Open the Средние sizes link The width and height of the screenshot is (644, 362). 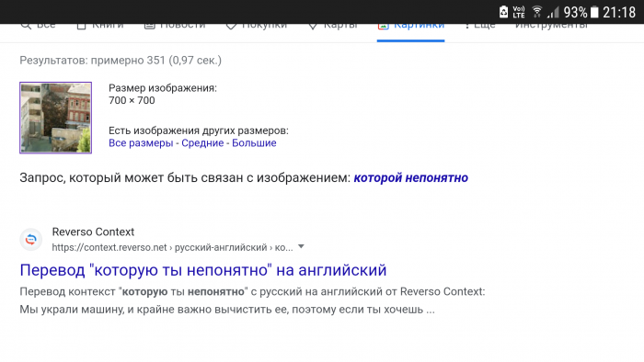202,143
